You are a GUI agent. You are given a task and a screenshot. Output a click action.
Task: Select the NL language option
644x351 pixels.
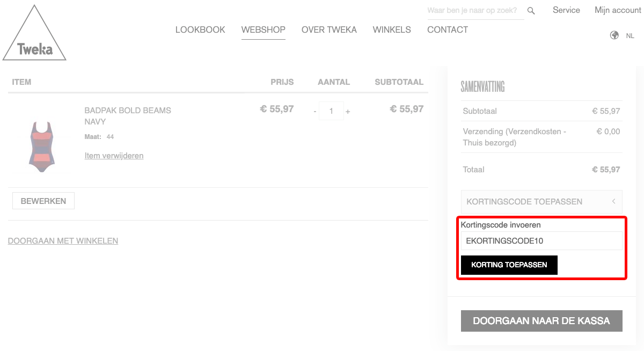point(630,36)
